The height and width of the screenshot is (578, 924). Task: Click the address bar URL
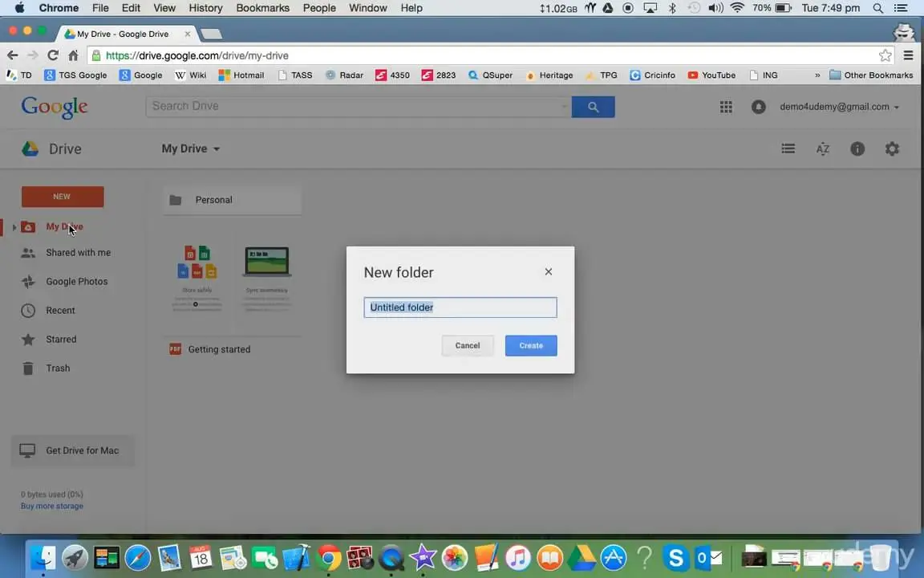click(197, 55)
